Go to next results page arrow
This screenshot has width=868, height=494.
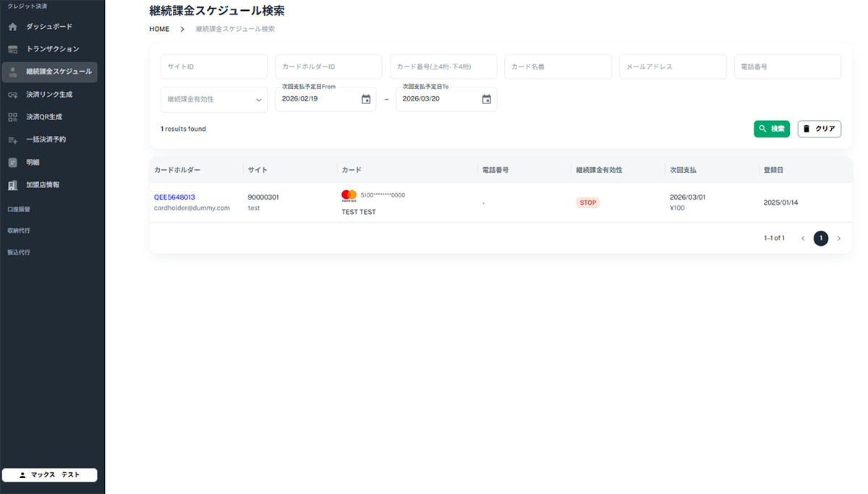(x=839, y=238)
